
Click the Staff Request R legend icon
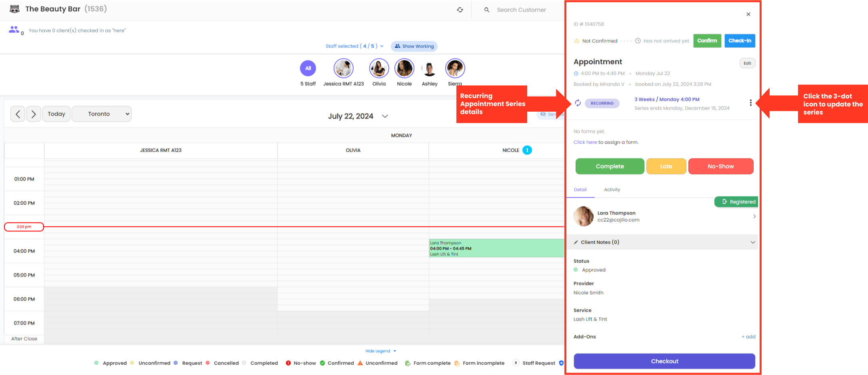[x=516, y=363]
